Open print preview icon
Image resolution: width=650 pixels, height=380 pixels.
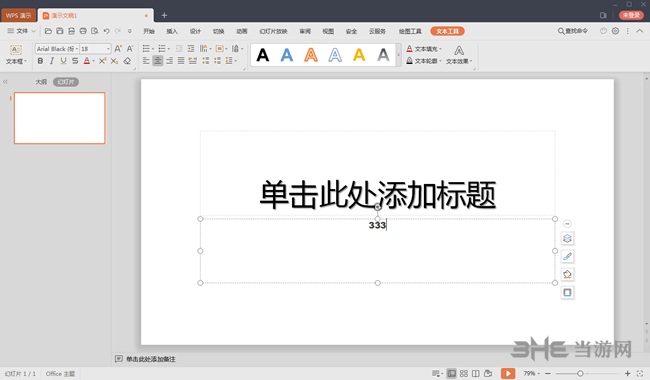tap(95, 31)
